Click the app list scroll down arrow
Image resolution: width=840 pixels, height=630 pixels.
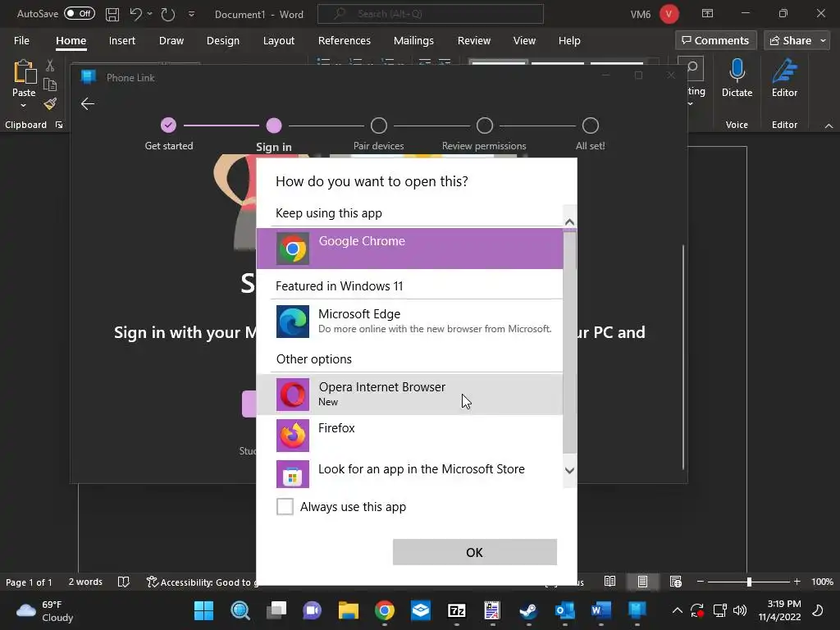point(569,470)
